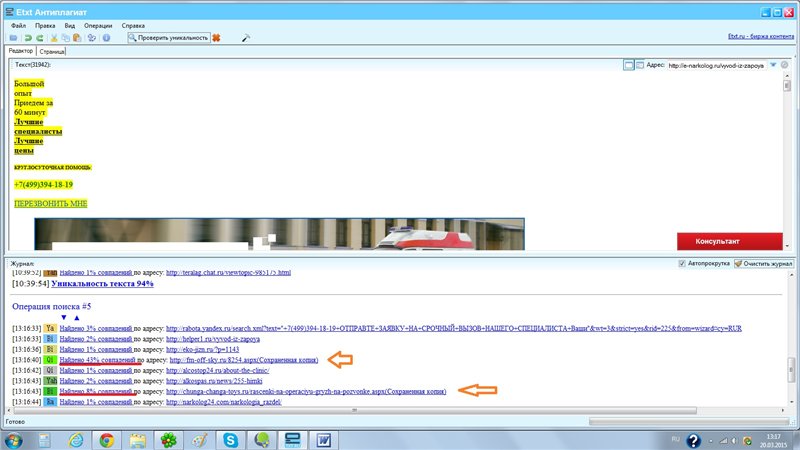Click the up arrow under Операция поиска #5
The image size is (800, 450).
[x=79, y=317]
